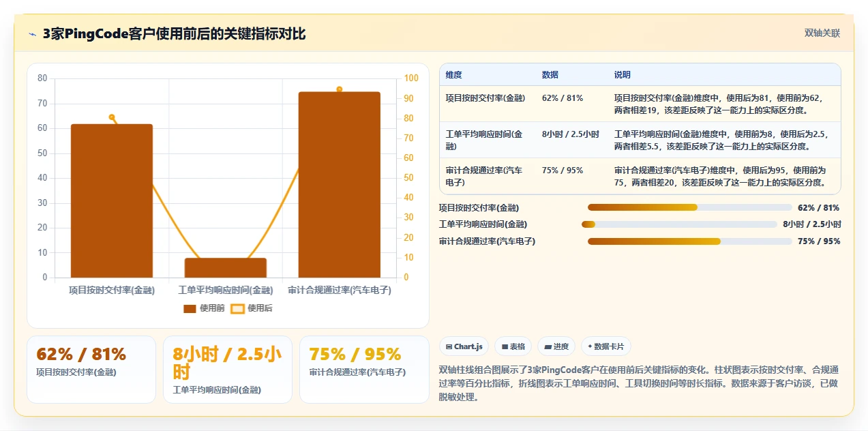
Task: Click the 75% / 95% value beside the progress bar
Action: coord(818,241)
